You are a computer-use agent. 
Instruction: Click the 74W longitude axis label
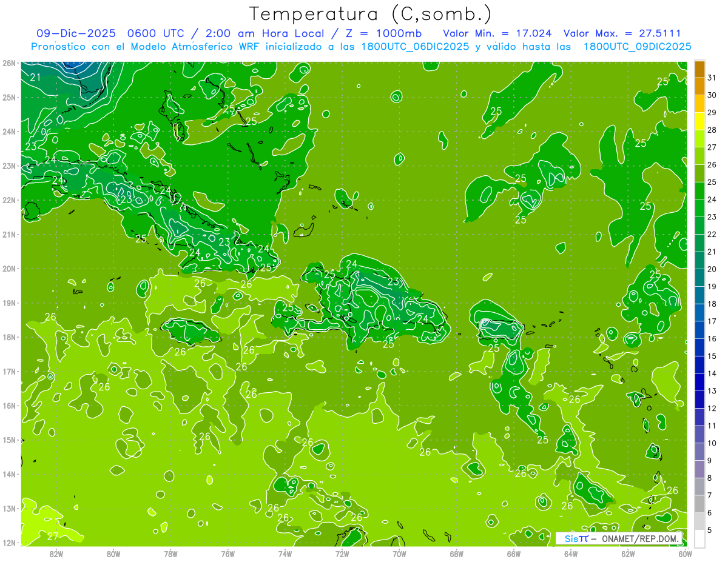[285, 554]
